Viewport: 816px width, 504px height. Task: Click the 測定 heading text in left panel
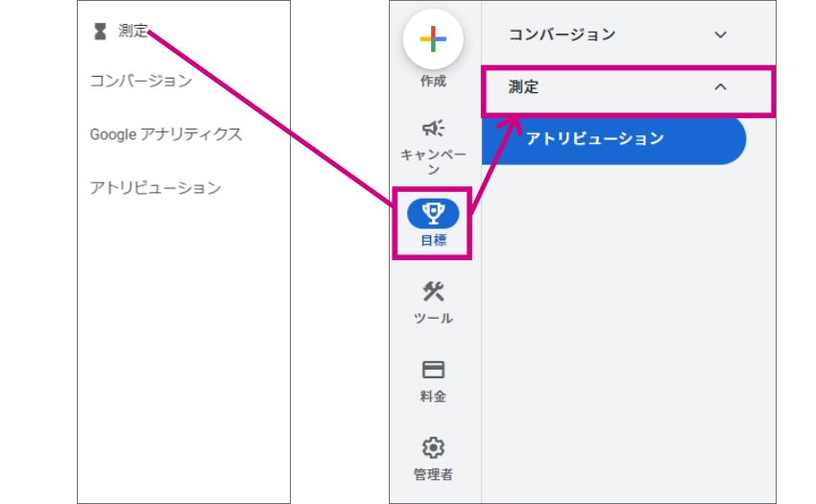coord(133,32)
